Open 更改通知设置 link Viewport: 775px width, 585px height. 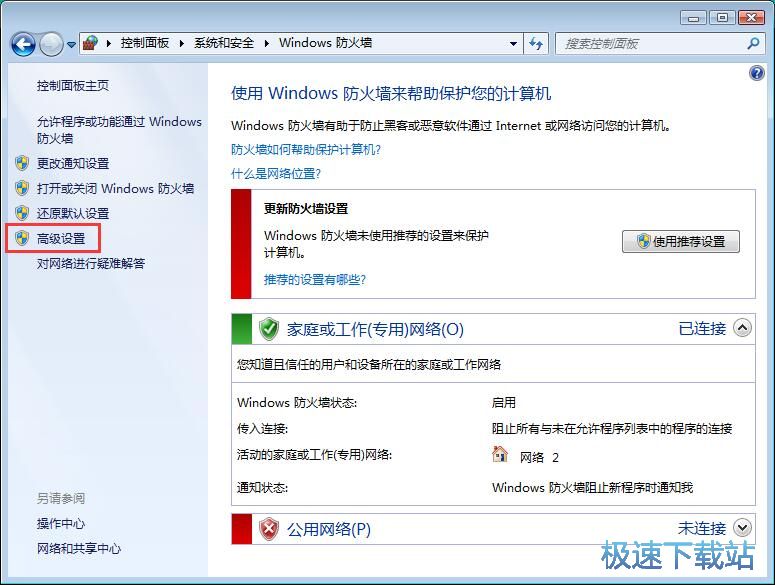tap(73, 163)
